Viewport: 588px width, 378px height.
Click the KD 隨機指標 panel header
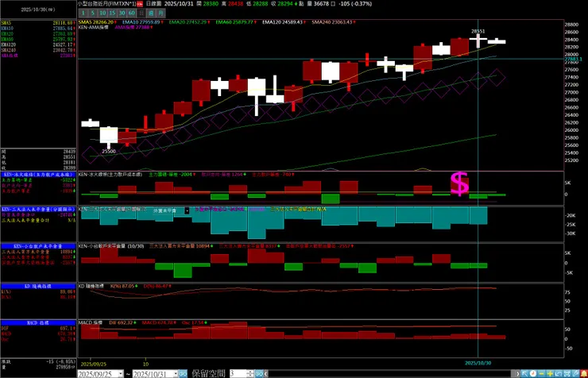[x=38, y=286]
